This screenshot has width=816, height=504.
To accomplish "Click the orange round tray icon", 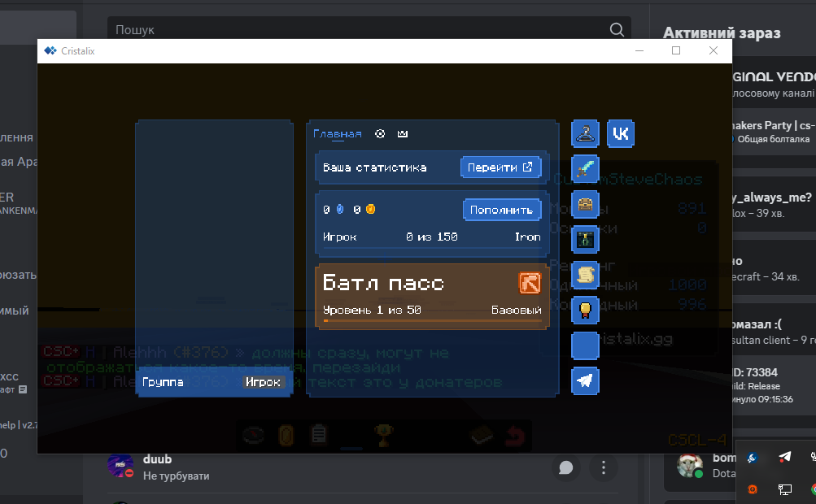I will (x=753, y=489).
